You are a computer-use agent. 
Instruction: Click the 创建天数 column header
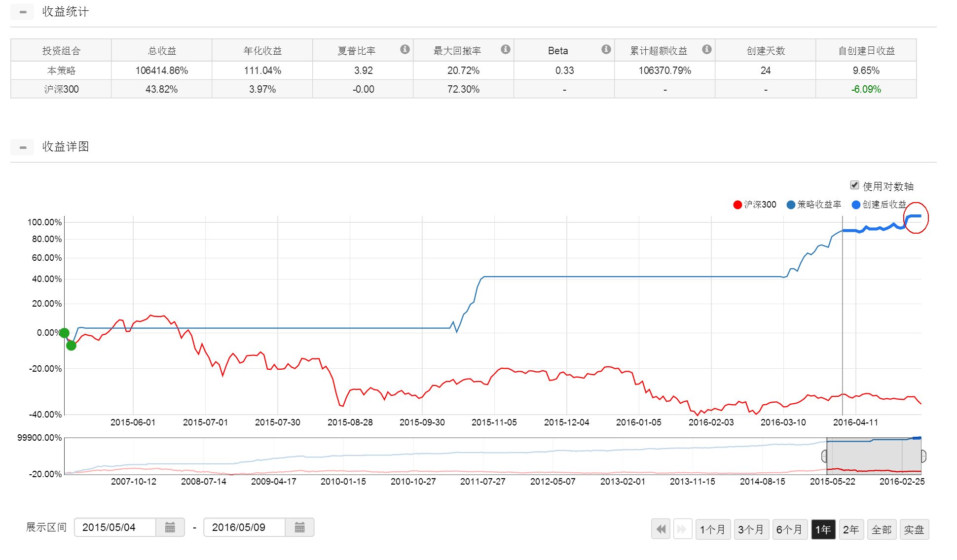point(766,50)
